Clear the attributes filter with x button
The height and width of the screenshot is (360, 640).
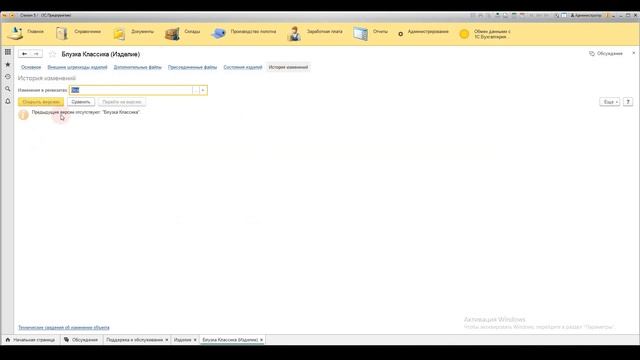click(x=203, y=90)
